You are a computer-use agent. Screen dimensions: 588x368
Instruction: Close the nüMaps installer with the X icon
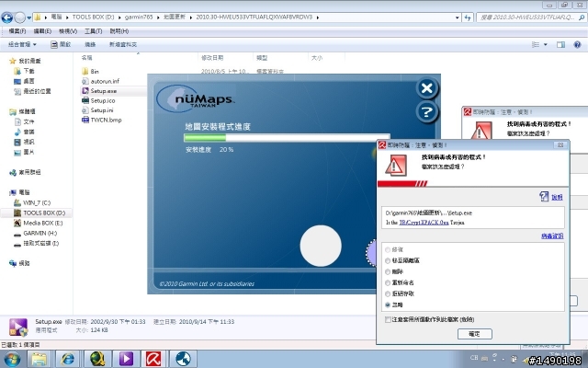(426, 88)
